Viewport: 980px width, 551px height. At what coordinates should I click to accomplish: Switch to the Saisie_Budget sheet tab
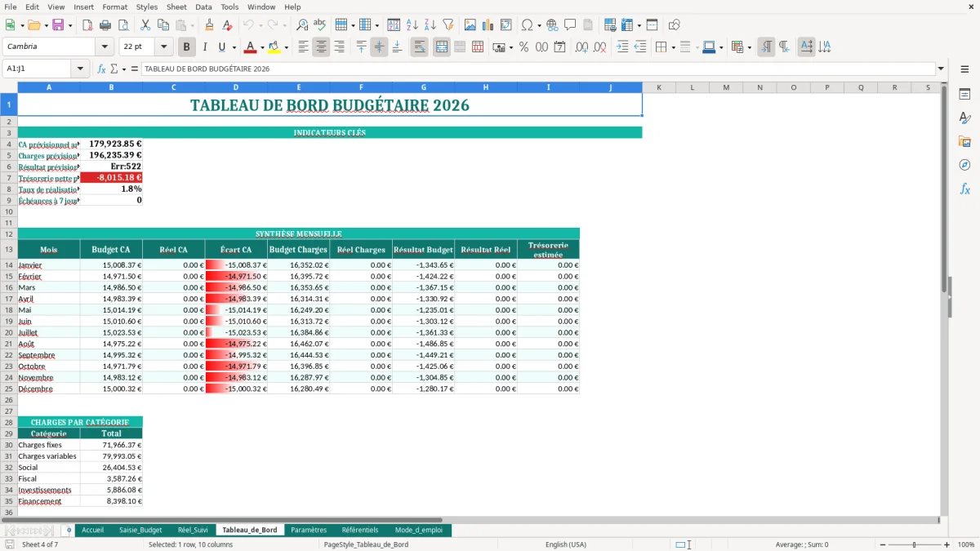coord(140,530)
